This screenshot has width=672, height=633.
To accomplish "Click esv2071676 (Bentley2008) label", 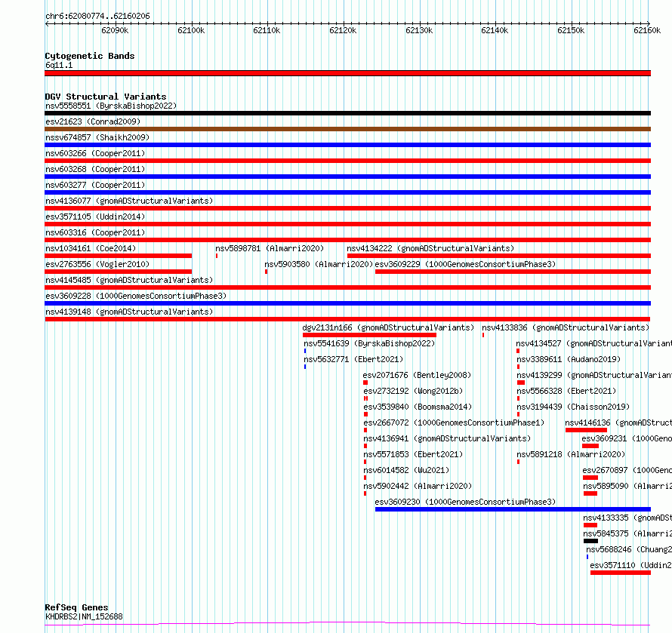I will (417, 375).
